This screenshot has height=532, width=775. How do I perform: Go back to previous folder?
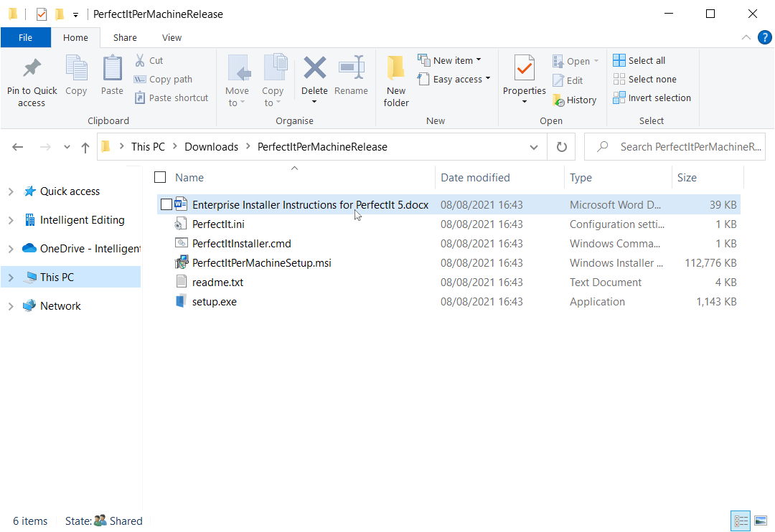tap(18, 147)
